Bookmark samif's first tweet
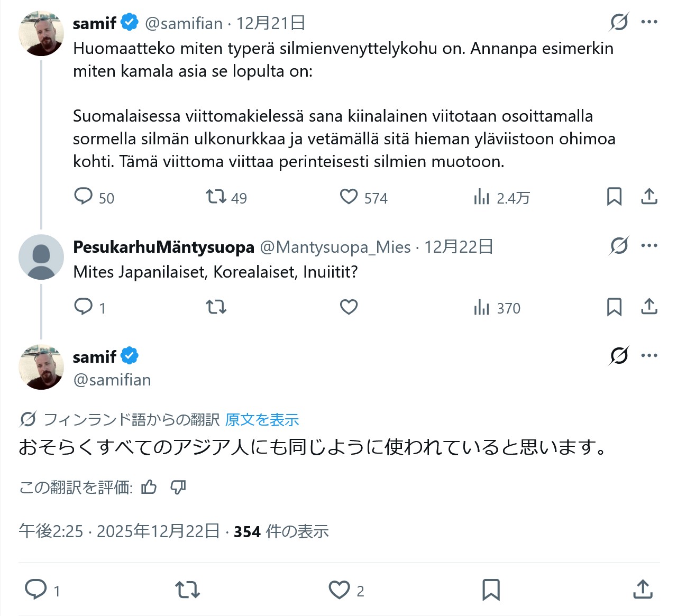677x616 pixels. 614,197
